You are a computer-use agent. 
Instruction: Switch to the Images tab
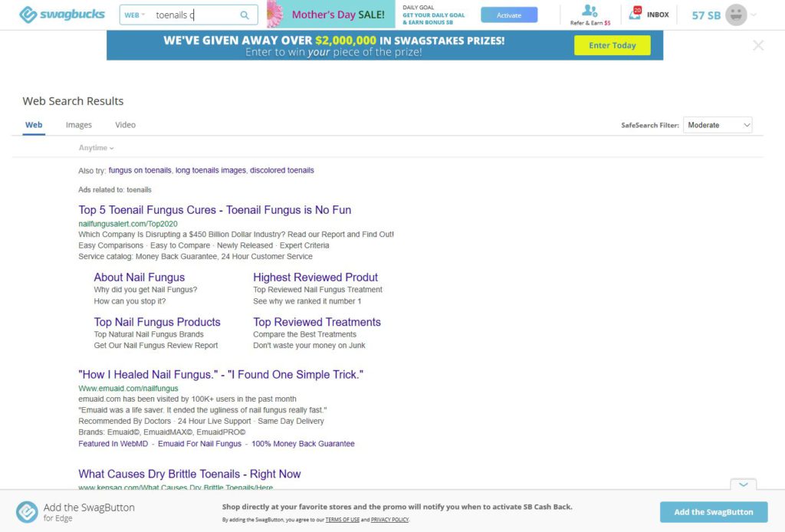coord(79,125)
